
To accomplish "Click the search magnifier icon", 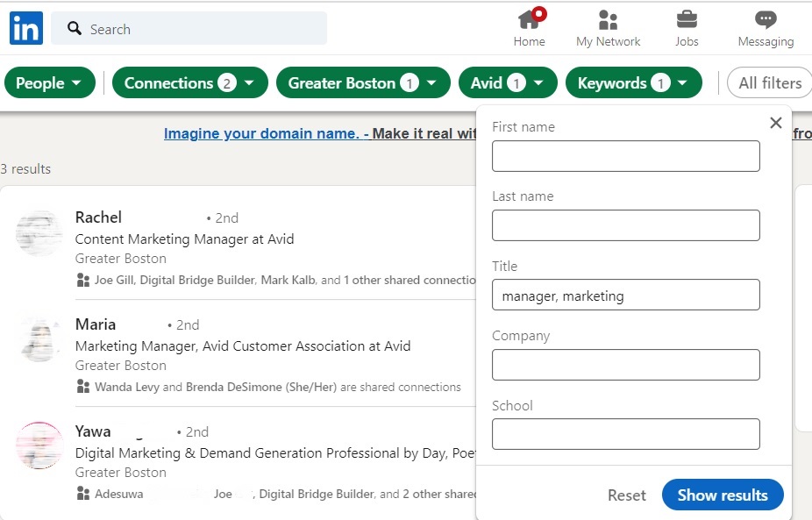I will coord(75,29).
